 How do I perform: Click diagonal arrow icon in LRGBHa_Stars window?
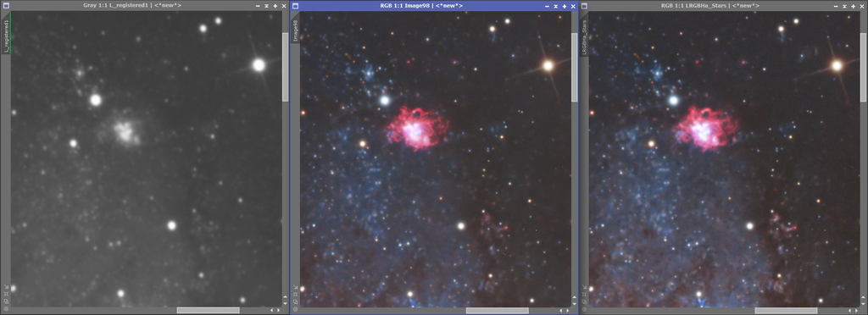(x=584, y=286)
